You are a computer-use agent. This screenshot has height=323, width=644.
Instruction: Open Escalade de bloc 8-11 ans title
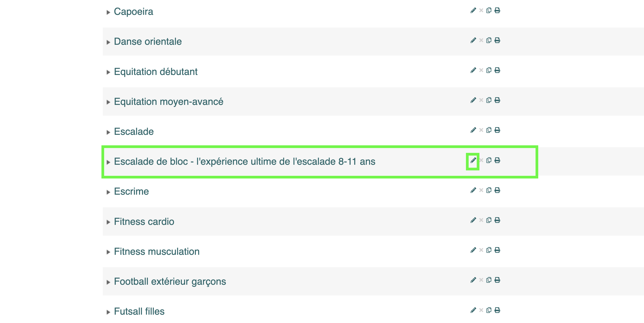tap(245, 161)
